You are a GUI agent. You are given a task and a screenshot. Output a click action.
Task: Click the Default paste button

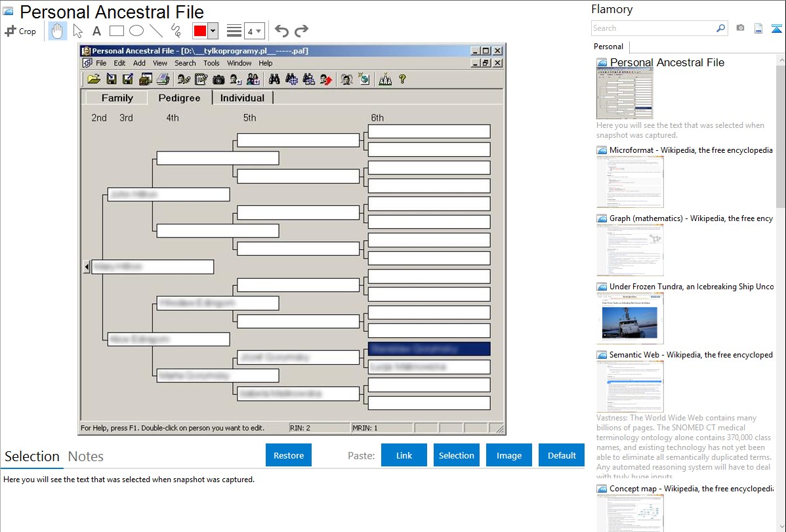(x=562, y=455)
